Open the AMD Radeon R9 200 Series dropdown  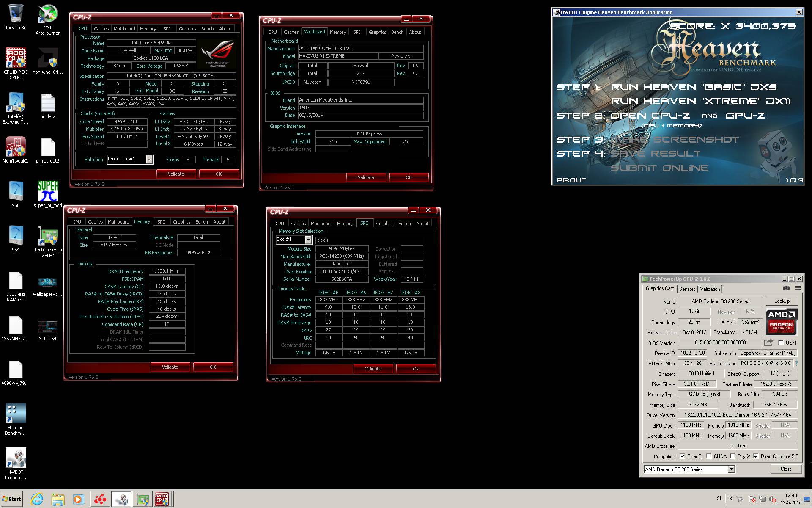[x=731, y=469]
